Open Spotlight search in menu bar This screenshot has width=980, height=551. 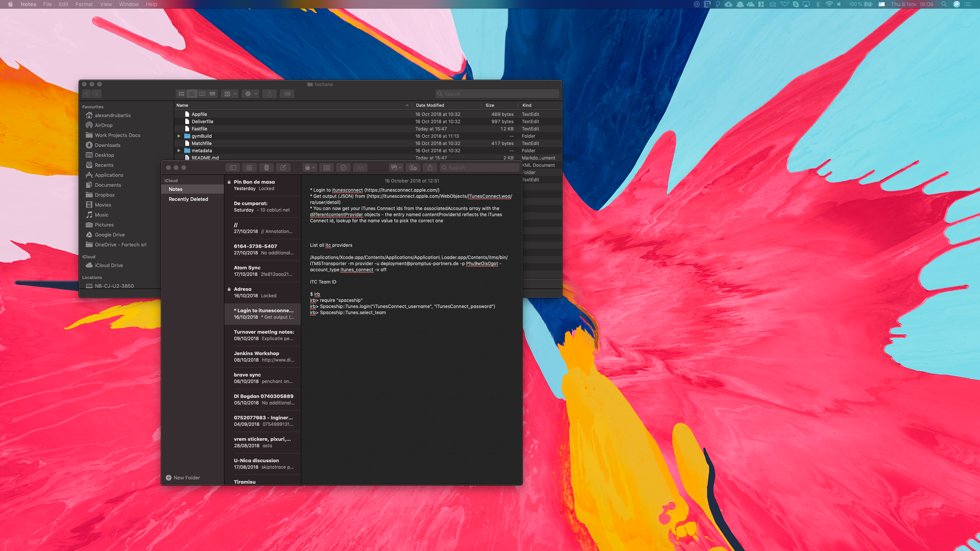(x=944, y=4)
